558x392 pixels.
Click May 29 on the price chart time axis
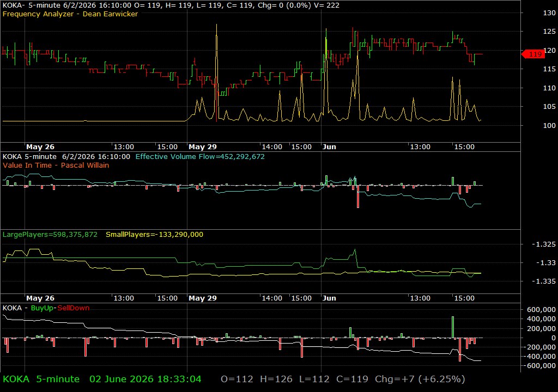[203, 146]
